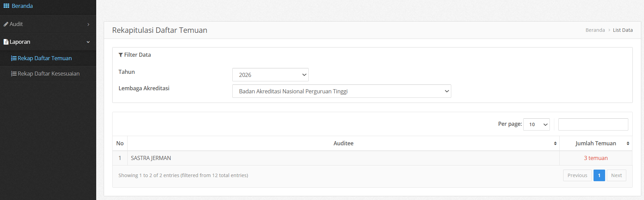Click the Laporan document icon
This screenshot has height=200, width=644.
click(6, 42)
